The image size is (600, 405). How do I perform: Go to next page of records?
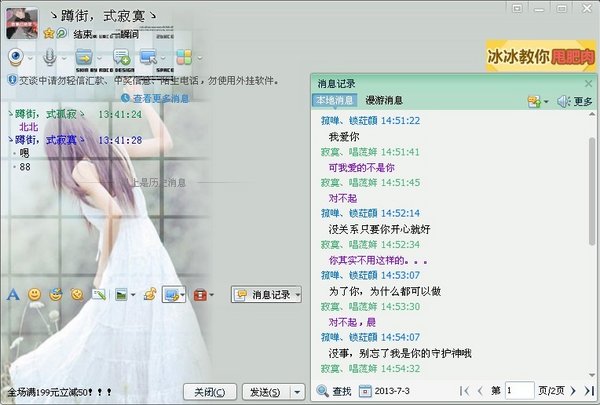tap(573, 391)
